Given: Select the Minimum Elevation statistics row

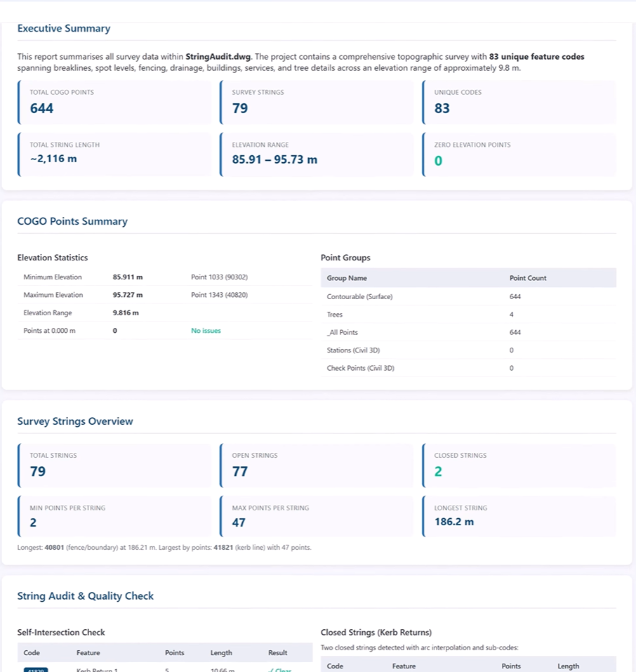Looking at the screenshot, I should (x=164, y=277).
